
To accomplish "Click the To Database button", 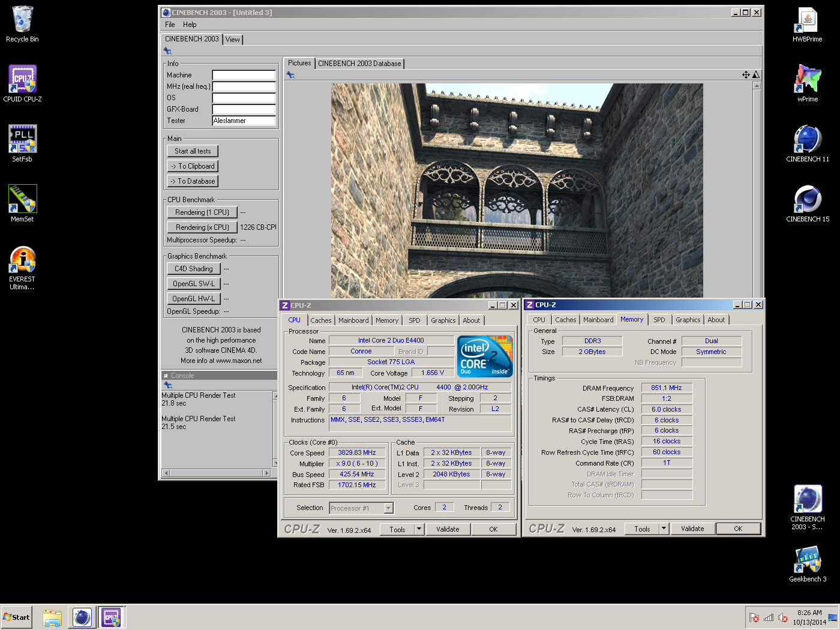I will tap(193, 181).
